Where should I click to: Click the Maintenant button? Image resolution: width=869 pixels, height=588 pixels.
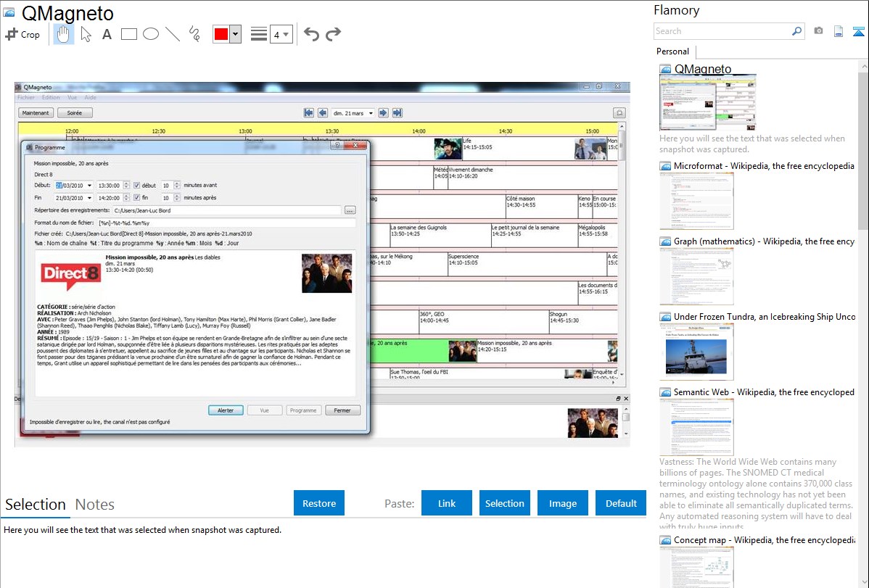36,113
